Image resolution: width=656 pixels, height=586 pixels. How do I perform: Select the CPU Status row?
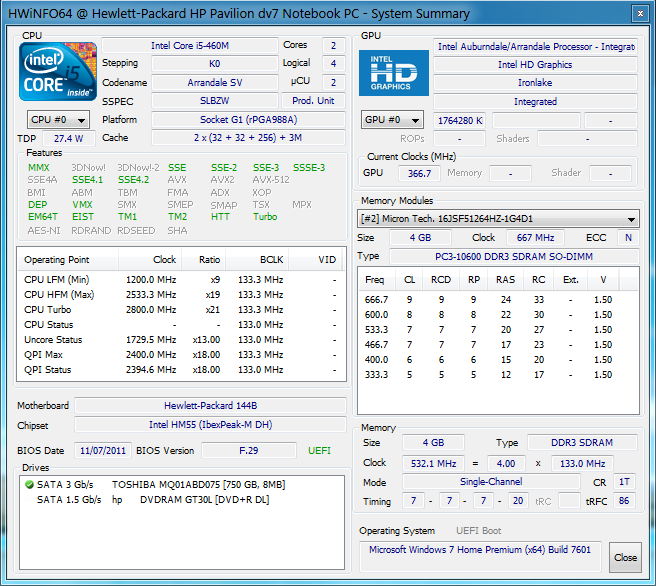(x=181, y=325)
